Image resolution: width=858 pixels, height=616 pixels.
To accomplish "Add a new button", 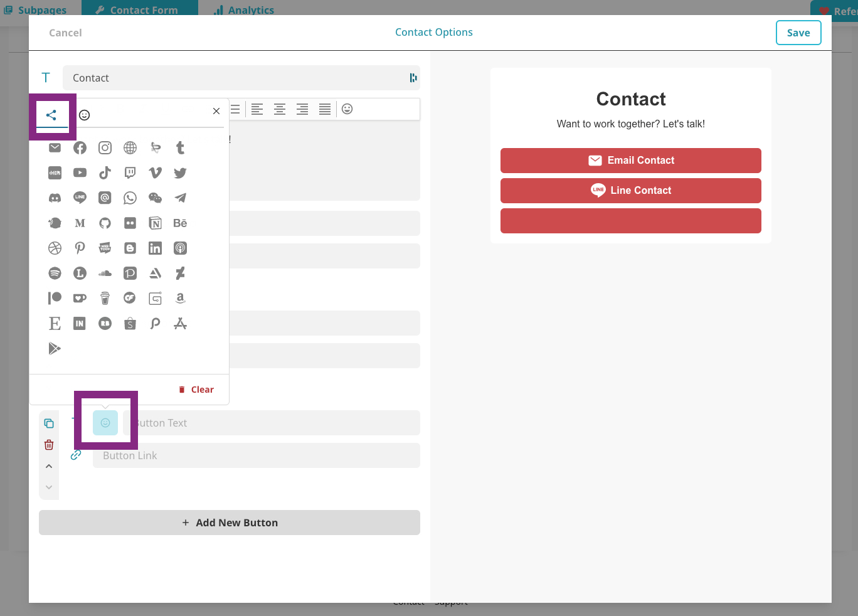I will point(230,523).
